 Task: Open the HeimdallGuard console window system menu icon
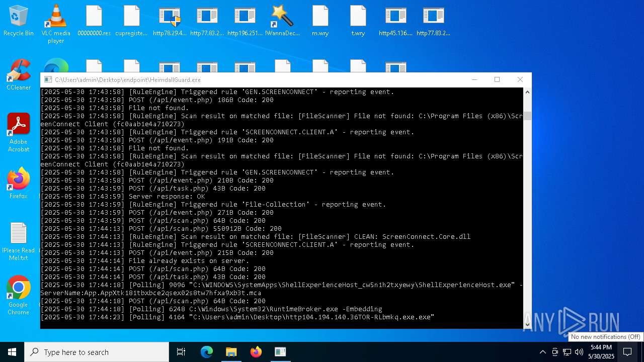pyautogui.click(x=48, y=79)
